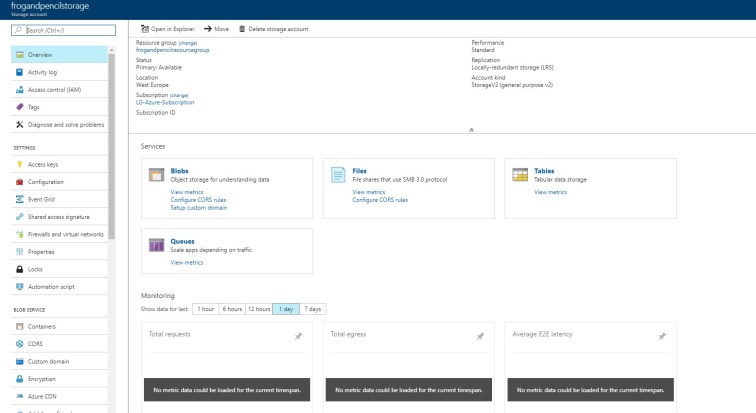Collapse the sidebar with double chevron
The width and height of the screenshot is (756, 413).
point(117,29)
